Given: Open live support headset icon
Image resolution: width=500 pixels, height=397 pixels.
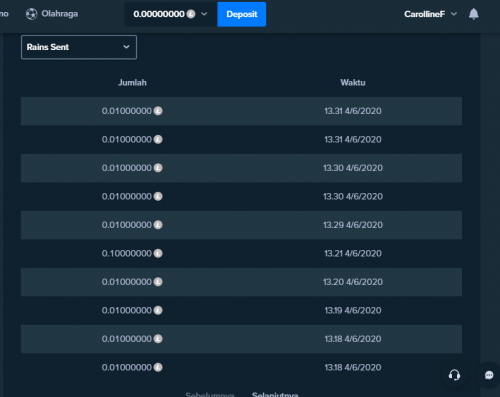Looking at the screenshot, I should [454, 375].
